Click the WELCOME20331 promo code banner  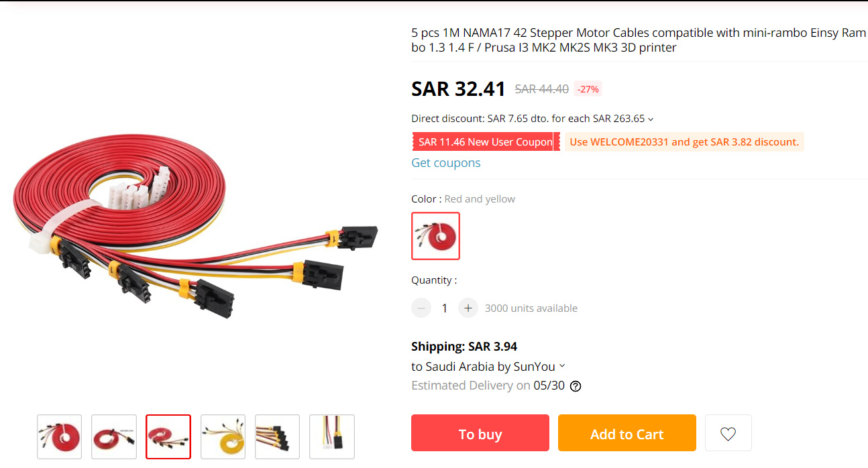[x=684, y=142]
